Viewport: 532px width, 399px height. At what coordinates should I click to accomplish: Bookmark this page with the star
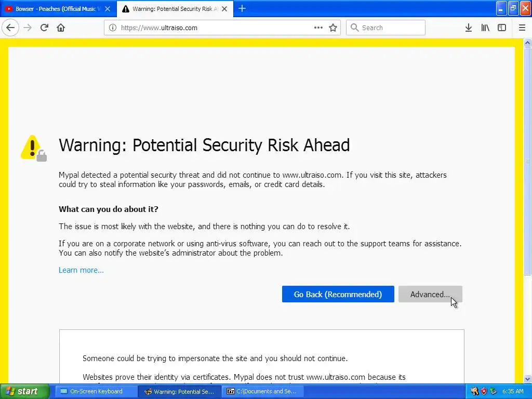(x=333, y=28)
